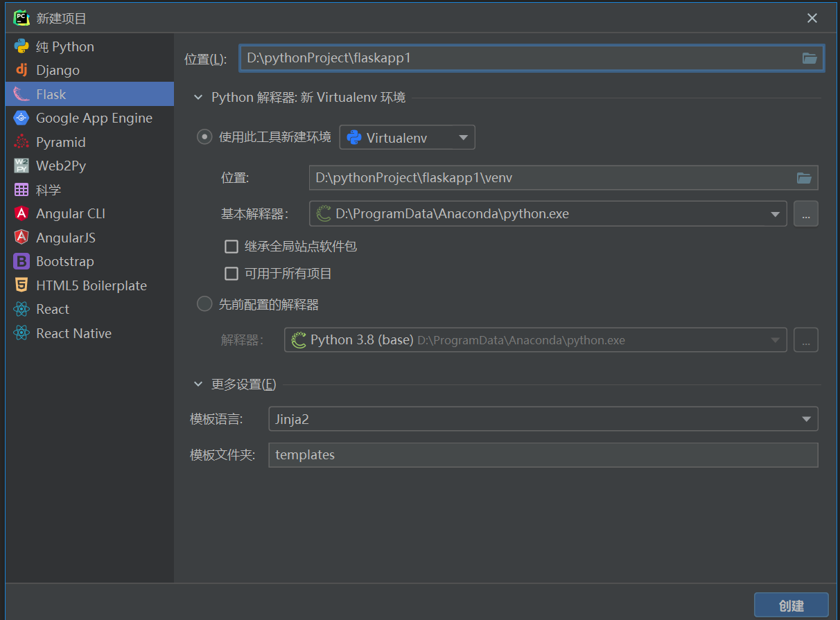Browse folder for venv 位置 path
This screenshot has height=620, width=840.
pos(804,178)
